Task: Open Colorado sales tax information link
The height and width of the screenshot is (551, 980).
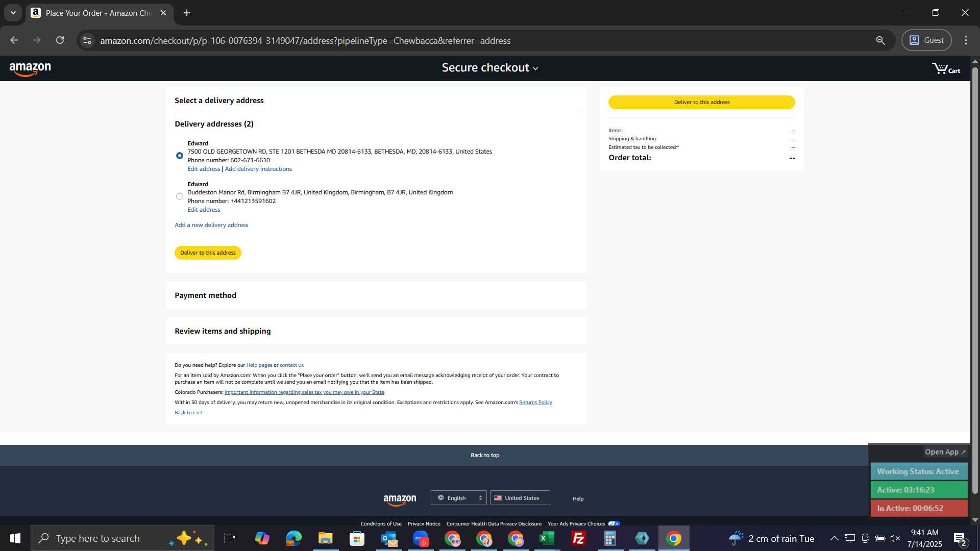Action: (304, 392)
